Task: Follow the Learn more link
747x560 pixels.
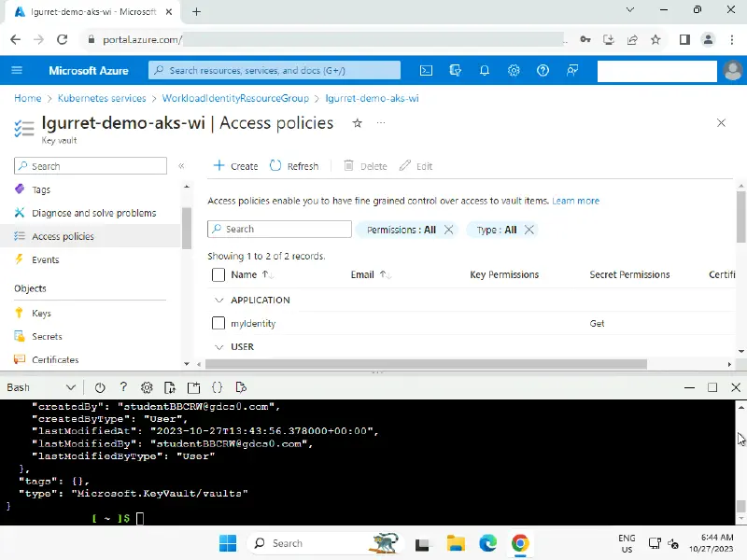Action: pos(575,201)
